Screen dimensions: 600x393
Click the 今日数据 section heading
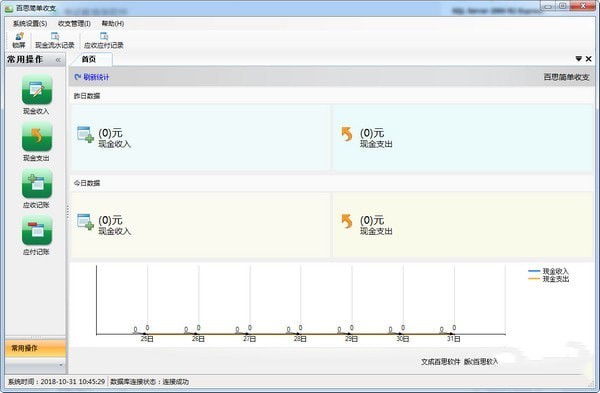pyautogui.click(x=87, y=183)
